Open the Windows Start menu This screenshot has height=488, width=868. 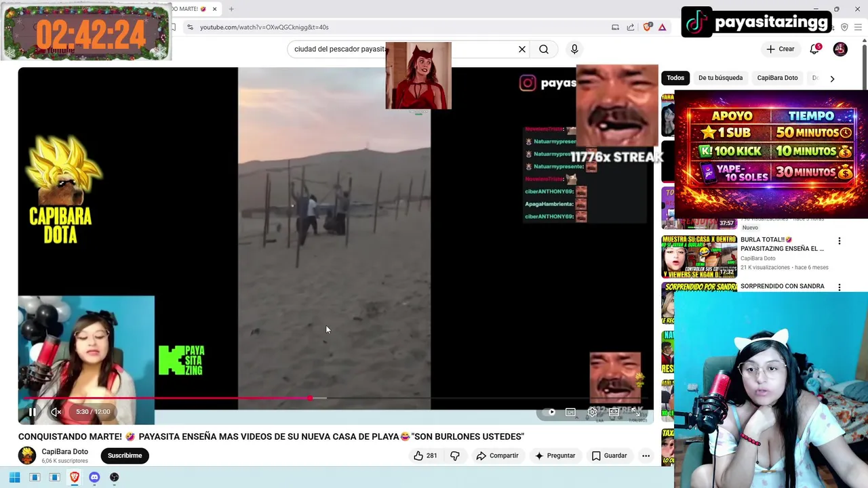(14, 477)
